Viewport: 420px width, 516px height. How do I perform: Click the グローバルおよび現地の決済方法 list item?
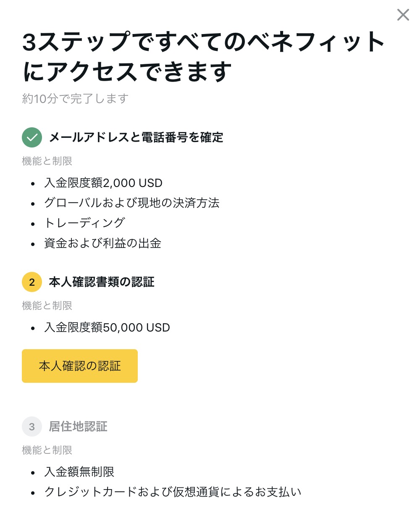131,203
